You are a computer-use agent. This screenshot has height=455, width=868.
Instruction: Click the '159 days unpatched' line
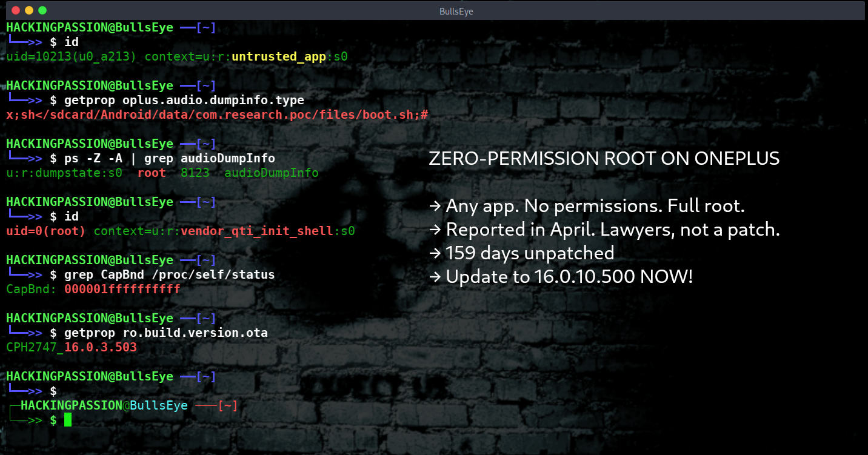click(522, 253)
